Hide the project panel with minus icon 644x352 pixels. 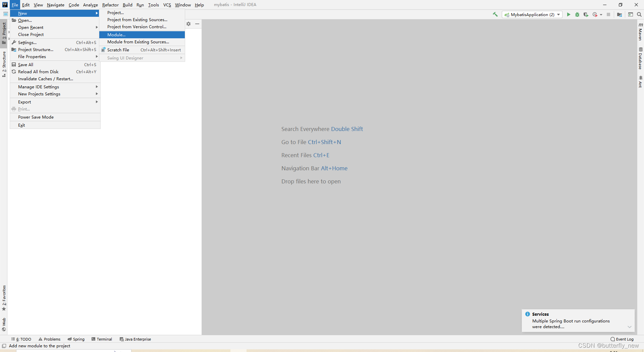click(197, 24)
